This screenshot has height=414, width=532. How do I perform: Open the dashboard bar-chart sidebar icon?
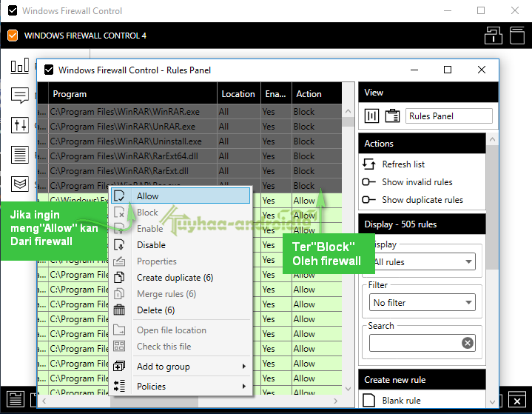[x=20, y=66]
